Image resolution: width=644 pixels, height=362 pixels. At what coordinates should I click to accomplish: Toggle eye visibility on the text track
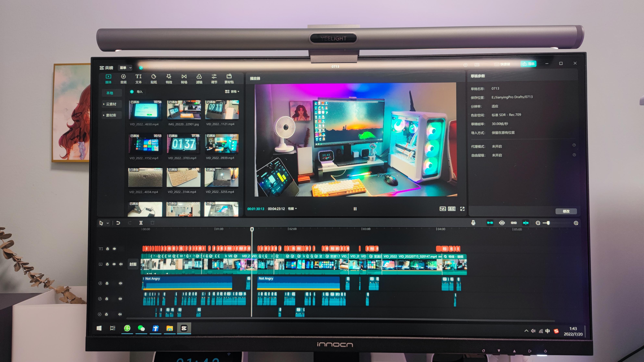click(x=114, y=249)
